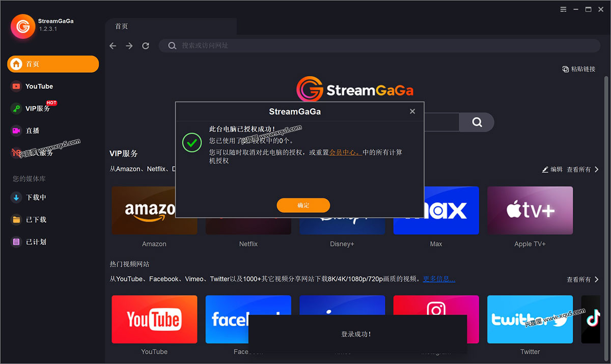Close the StreamGaGa dialog with X
The height and width of the screenshot is (364, 611).
coord(412,111)
